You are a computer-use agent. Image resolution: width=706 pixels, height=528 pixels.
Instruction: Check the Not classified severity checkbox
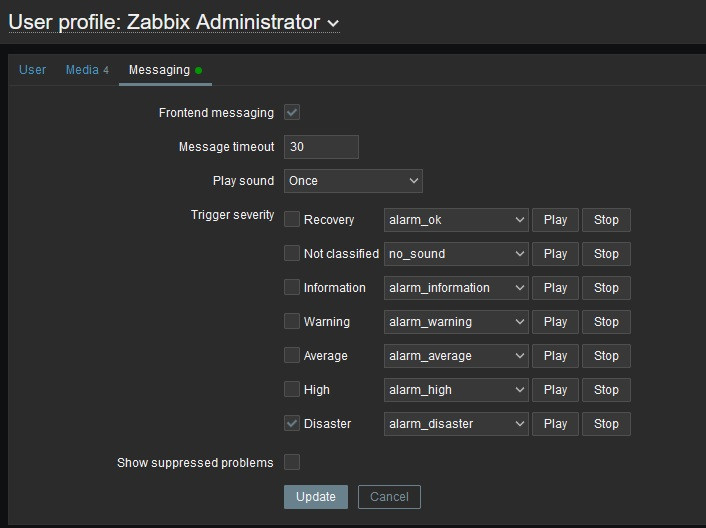[x=292, y=253]
